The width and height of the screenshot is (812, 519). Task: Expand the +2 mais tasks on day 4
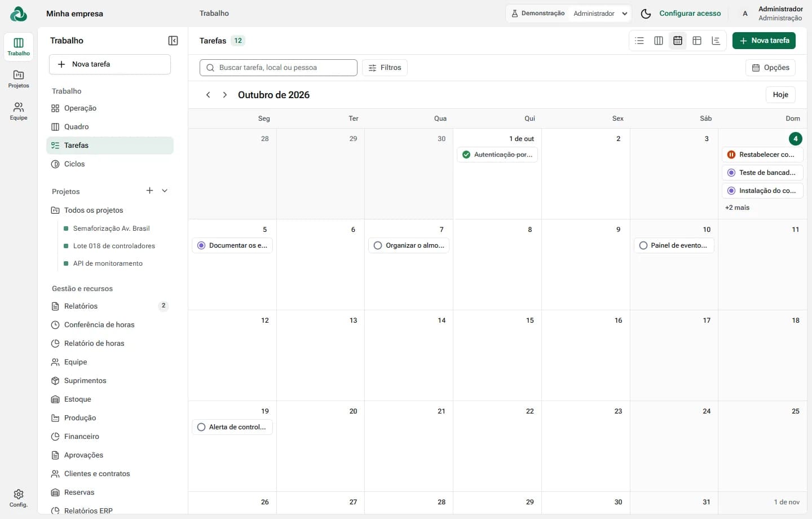point(737,208)
